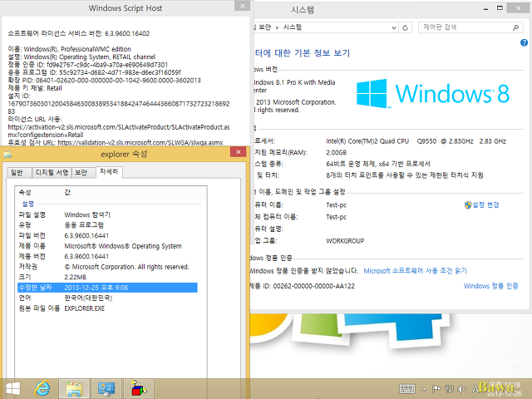
Task: Select the 자세히 tab
Action: (109, 172)
